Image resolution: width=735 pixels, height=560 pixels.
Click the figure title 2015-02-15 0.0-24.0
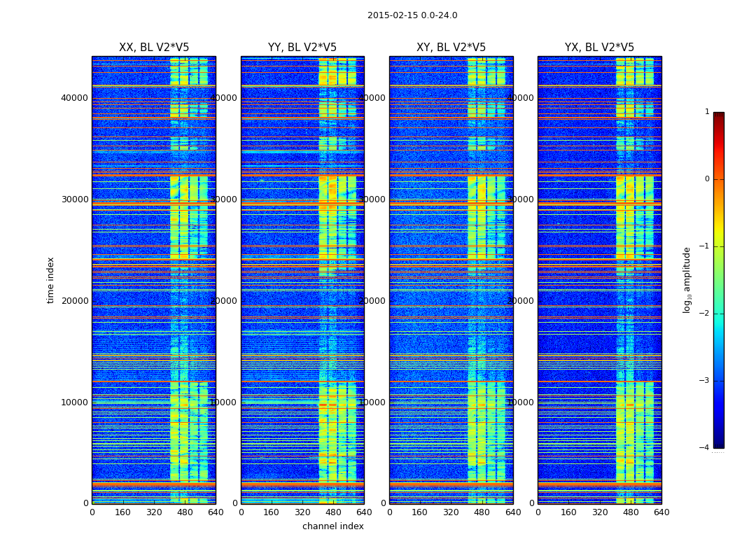coord(412,15)
